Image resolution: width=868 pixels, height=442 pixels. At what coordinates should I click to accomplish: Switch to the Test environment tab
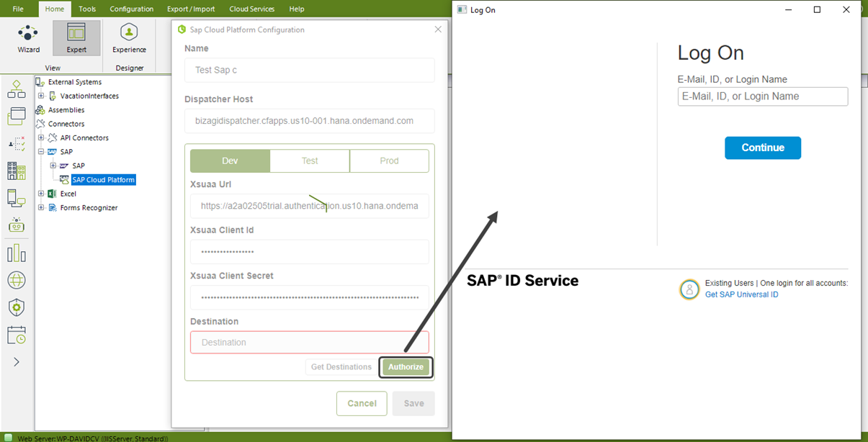tap(310, 161)
